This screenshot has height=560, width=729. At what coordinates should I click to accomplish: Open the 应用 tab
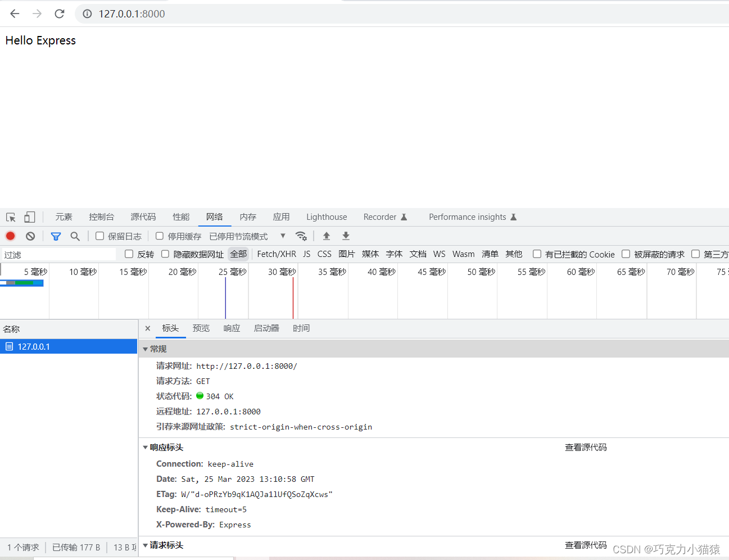(x=281, y=217)
